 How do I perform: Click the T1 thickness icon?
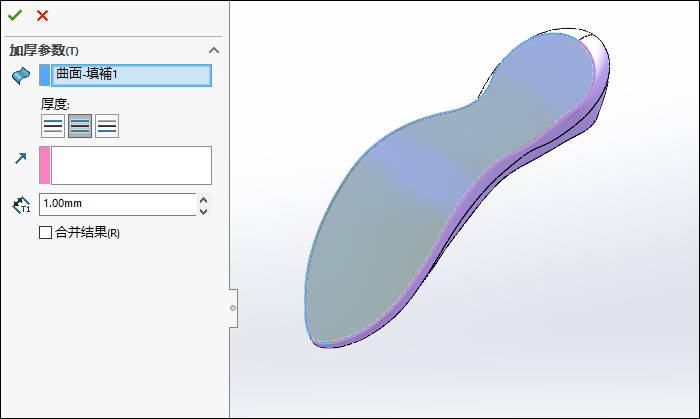pos(21,205)
